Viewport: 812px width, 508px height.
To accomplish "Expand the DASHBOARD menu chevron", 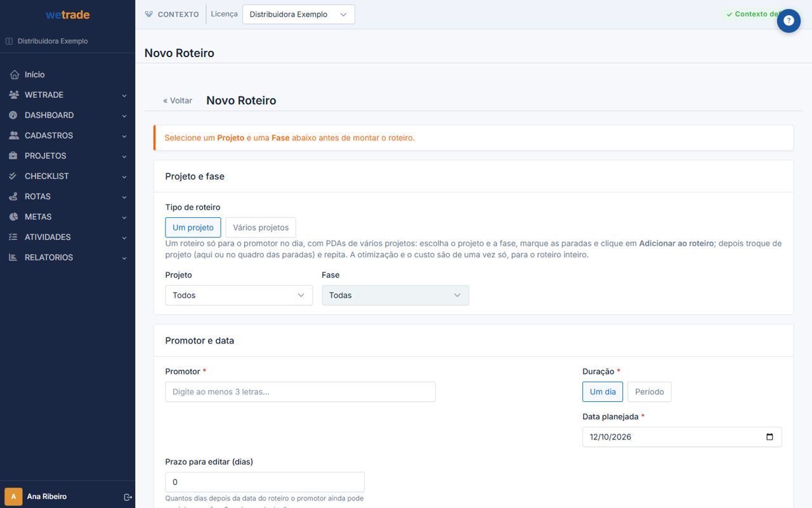I will coord(124,116).
